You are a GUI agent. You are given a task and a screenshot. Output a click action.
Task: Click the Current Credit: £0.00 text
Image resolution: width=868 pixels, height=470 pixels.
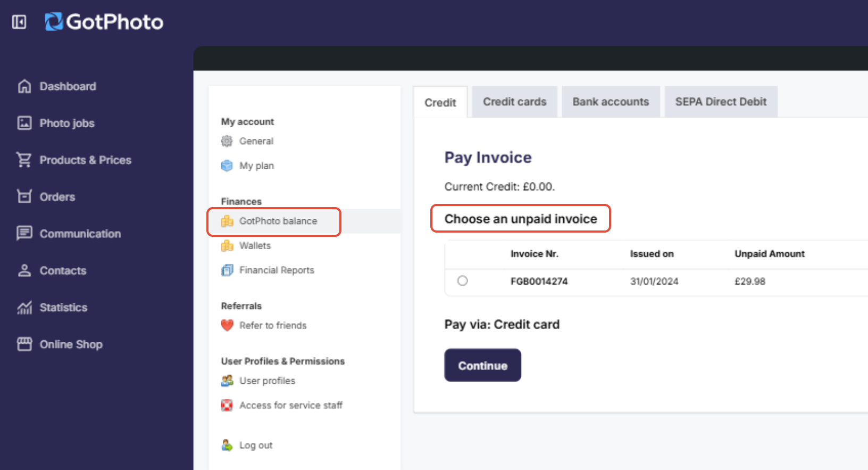499,187
